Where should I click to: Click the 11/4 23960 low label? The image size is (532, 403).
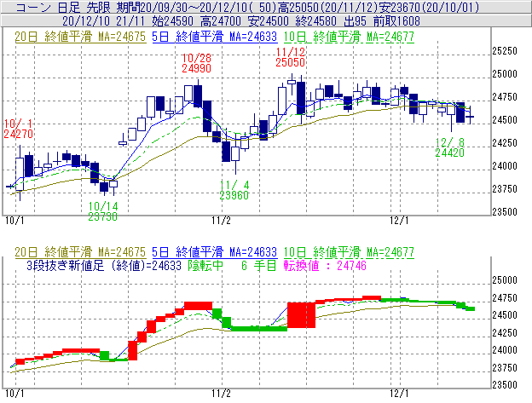[234, 190]
